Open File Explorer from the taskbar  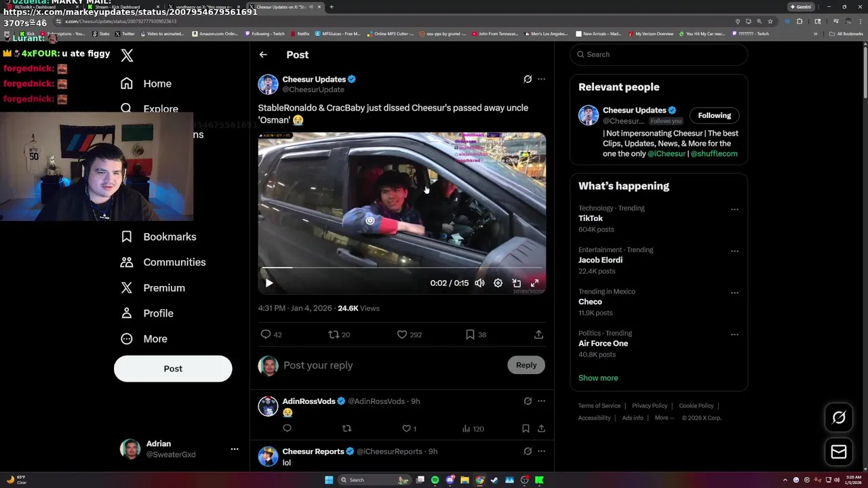[465, 480]
